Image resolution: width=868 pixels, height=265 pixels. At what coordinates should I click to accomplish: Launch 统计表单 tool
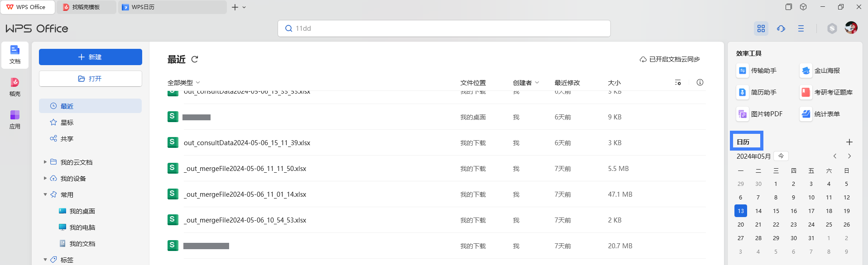(x=820, y=114)
